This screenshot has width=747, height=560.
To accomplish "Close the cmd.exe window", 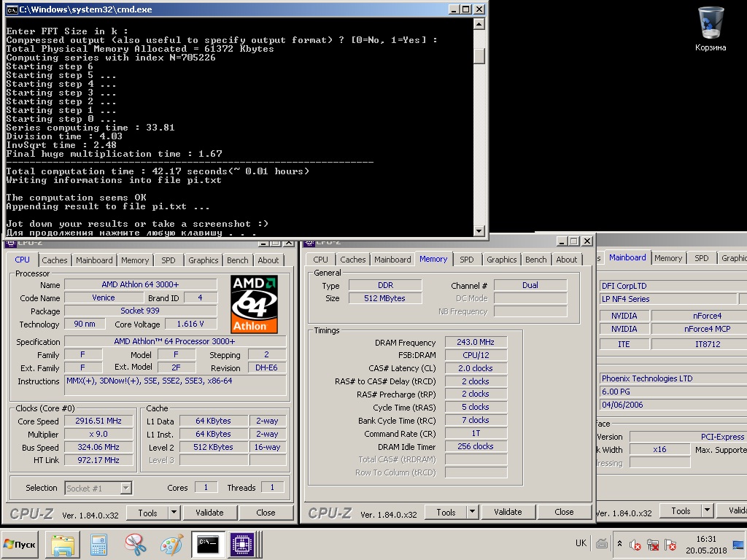I will 479,9.
